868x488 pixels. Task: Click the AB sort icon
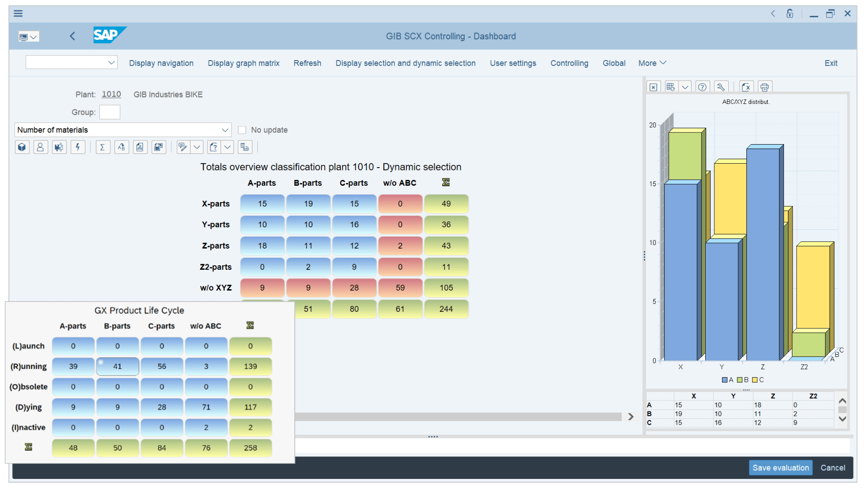(x=121, y=147)
